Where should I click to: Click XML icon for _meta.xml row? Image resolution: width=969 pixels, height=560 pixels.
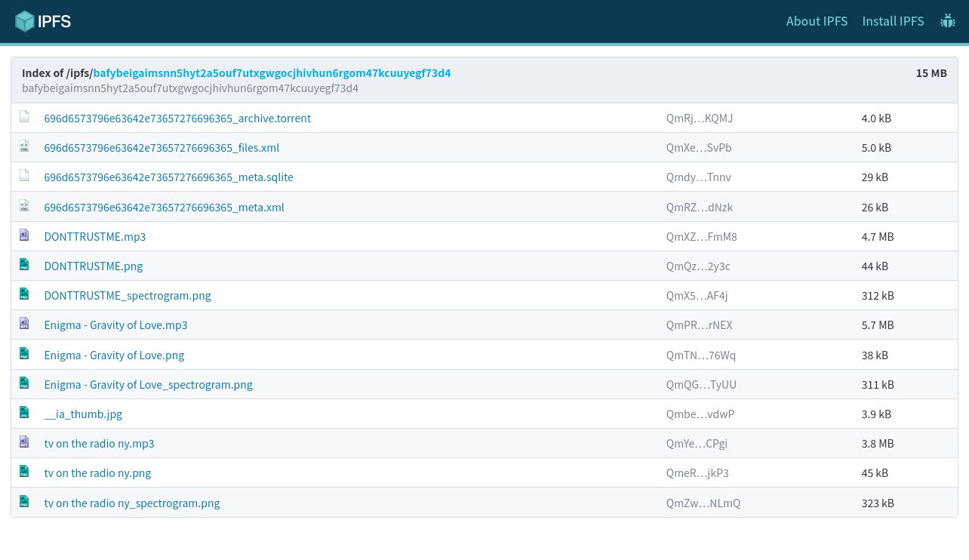24,206
